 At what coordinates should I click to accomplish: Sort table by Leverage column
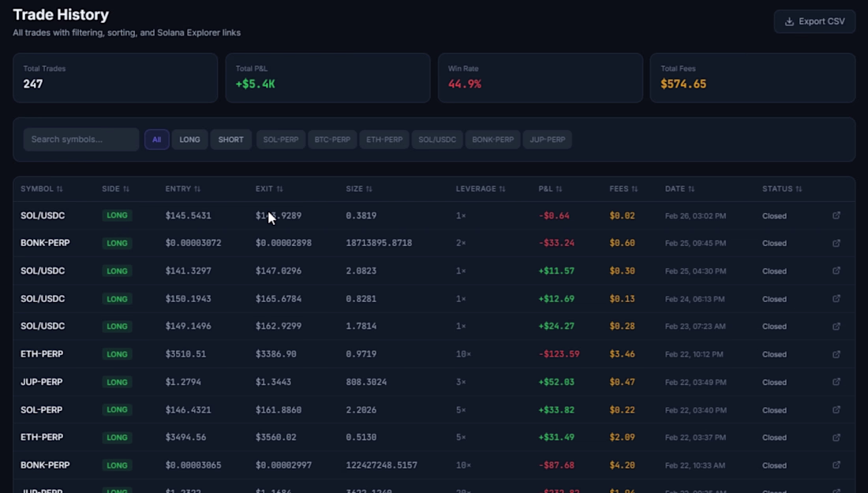pyautogui.click(x=481, y=189)
